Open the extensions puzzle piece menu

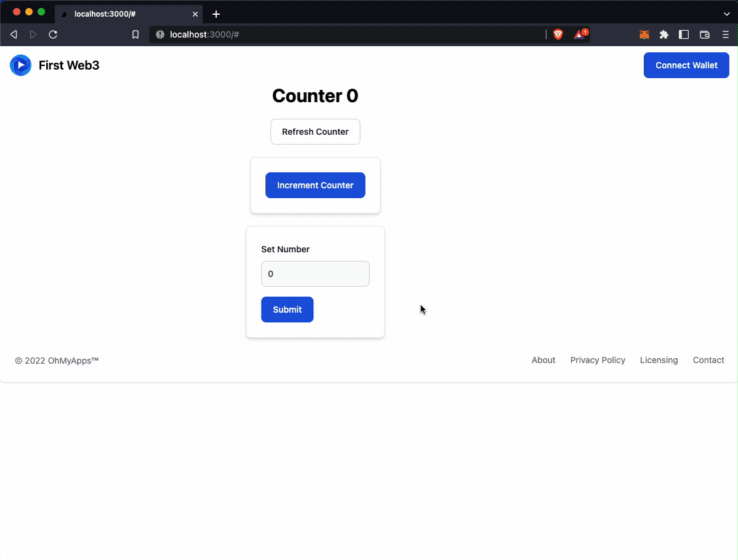pyautogui.click(x=664, y=34)
